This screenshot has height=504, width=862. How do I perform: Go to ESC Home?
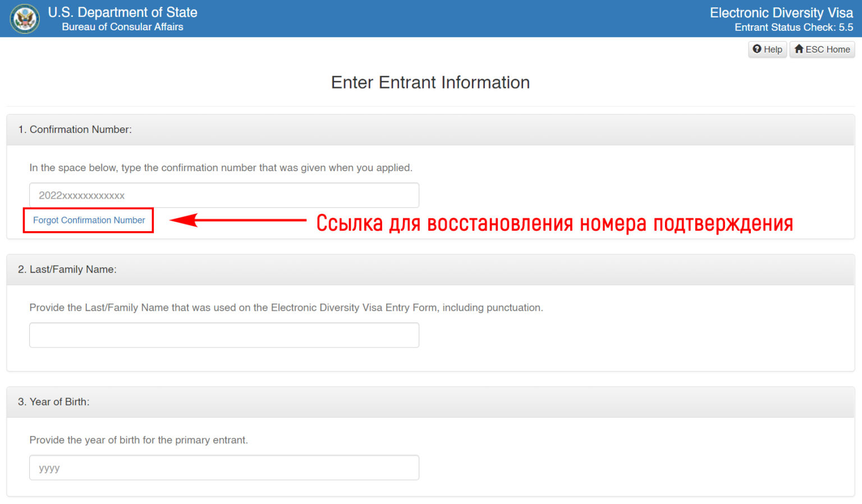pos(822,49)
